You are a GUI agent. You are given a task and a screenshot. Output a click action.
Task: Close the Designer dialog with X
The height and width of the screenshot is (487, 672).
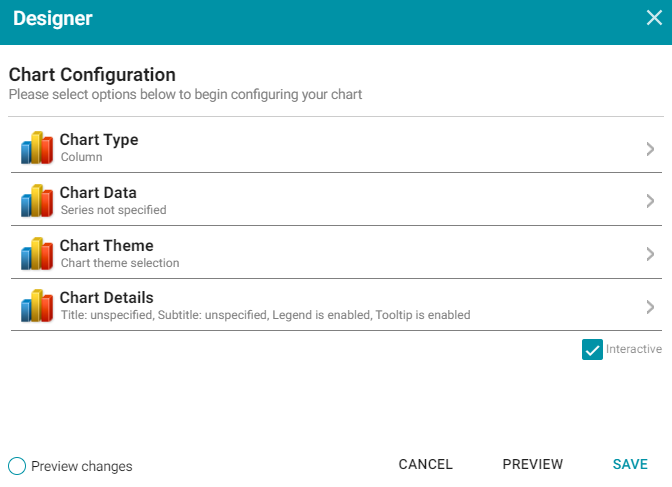[x=654, y=18]
